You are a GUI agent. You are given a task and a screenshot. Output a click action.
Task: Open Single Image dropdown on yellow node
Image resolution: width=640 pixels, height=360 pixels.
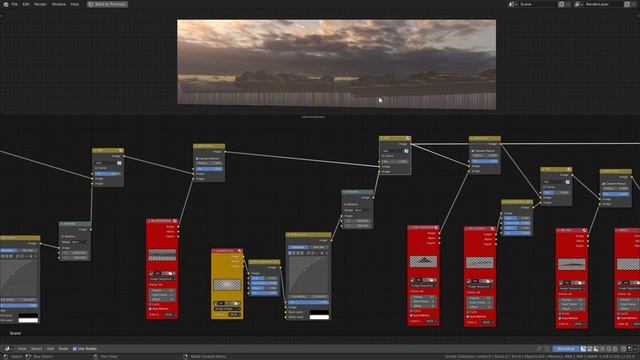coord(227,309)
